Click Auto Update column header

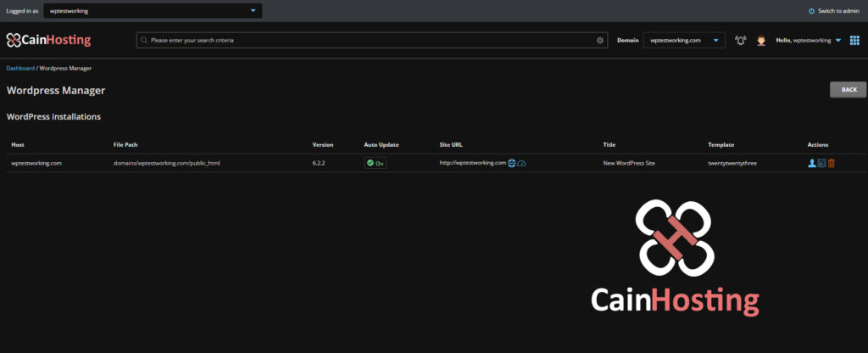point(381,144)
